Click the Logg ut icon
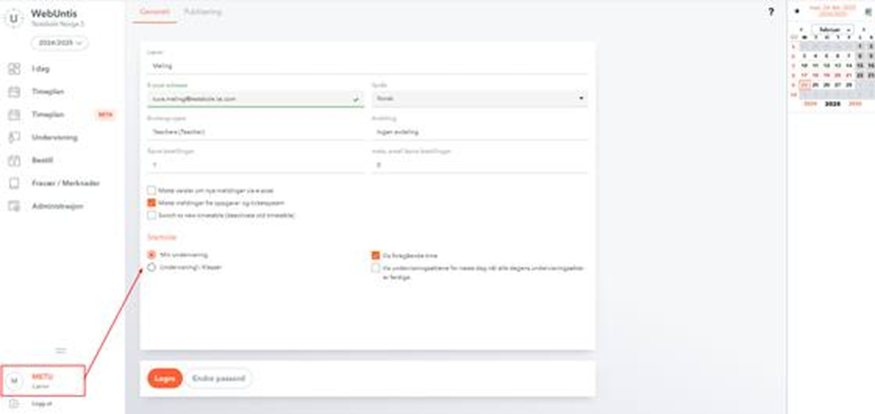875x414 pixels. [14, 403]
